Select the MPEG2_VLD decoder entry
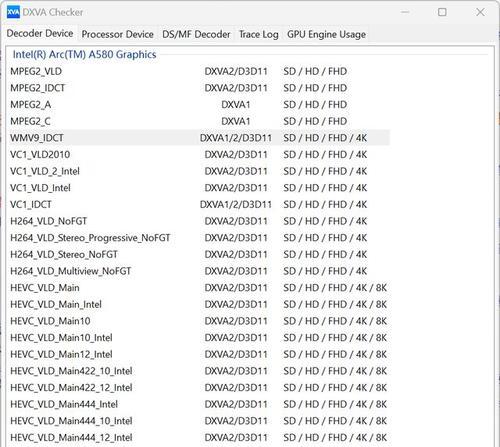 [x=200, y=71]
